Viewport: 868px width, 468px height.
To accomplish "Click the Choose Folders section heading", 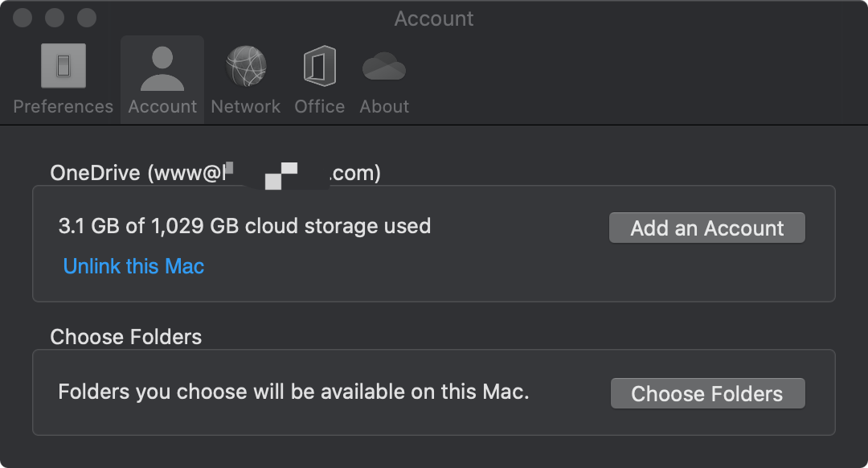I will pyautogui.click(x=126, y=336).
